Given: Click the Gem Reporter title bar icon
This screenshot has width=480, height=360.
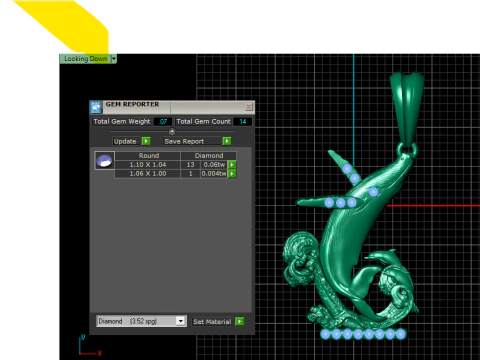Looking at the screenshot, I should point(96,107).
